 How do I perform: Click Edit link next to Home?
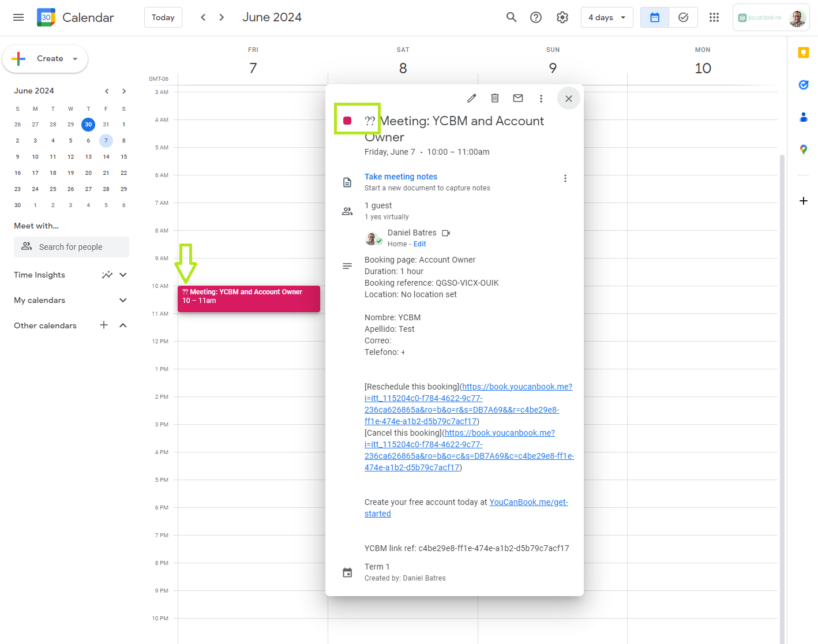[419, 244]
